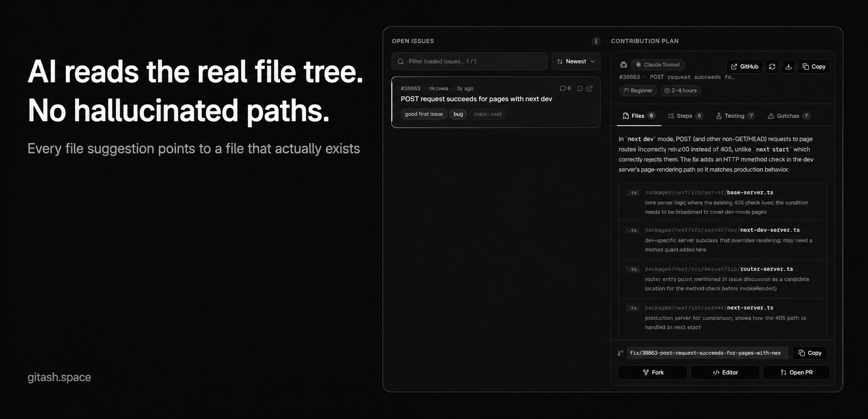Click the git branch icon near branch name
The width and height of the screenshot is (868, 419).
point(620,353)
